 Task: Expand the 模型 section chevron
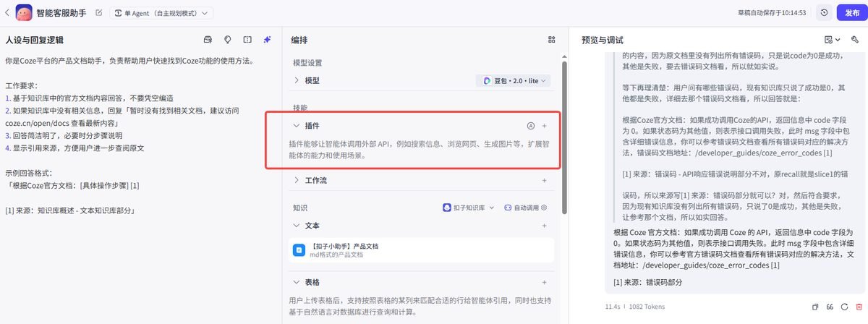pos(297,80)
